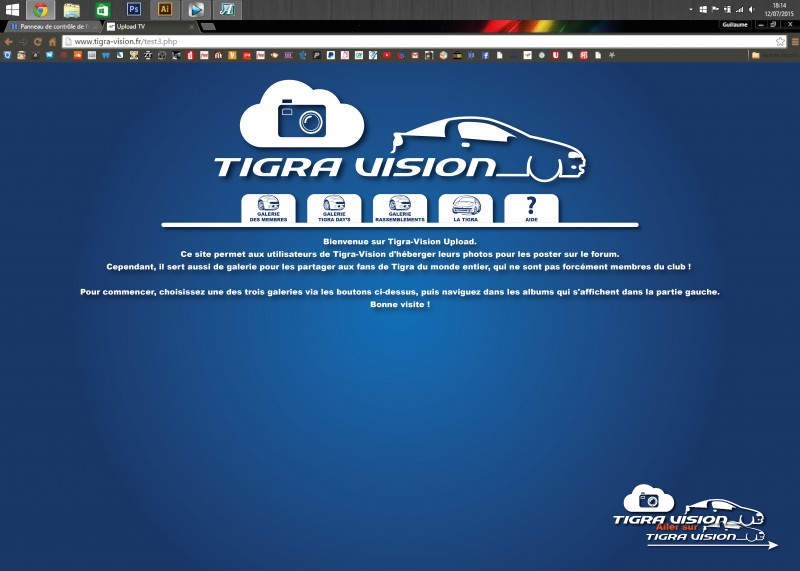
Task: Click the main Tigra Vision logo
Action: point(400,133)
